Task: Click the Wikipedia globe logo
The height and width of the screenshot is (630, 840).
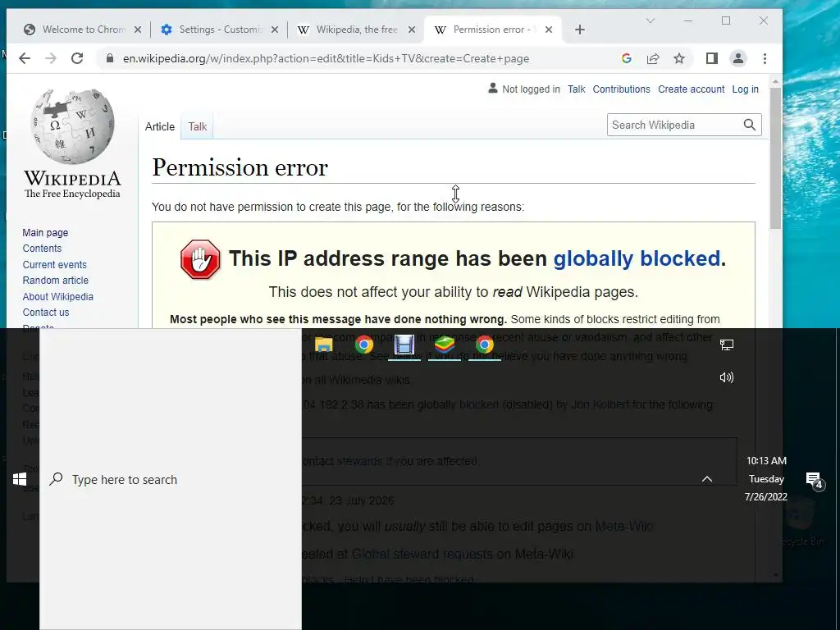Action: pos(72,126)
